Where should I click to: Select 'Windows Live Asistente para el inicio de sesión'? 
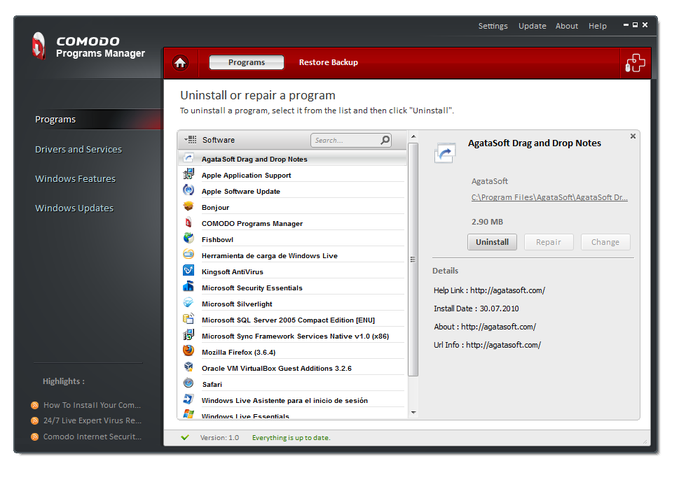tap(293, 400)
